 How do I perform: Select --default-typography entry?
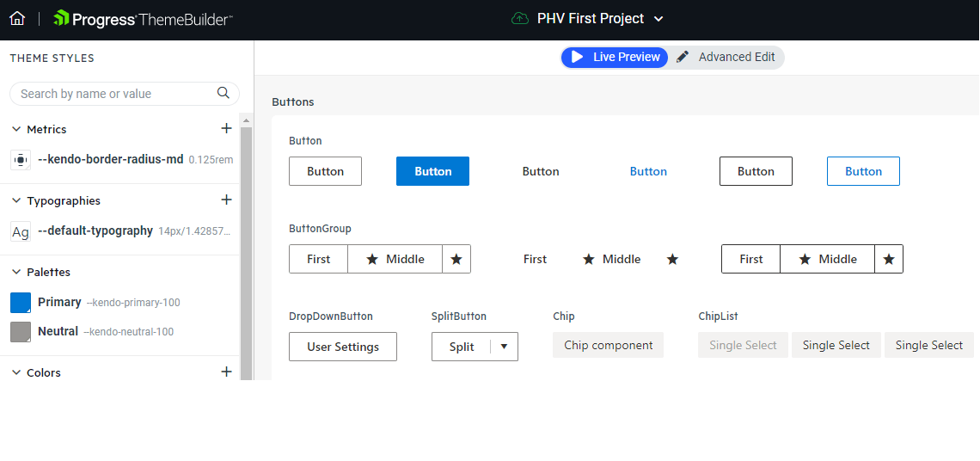(x=95, y=230)
